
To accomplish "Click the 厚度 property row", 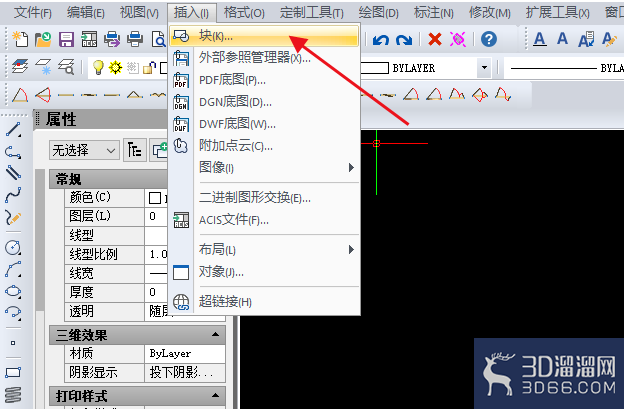I will (x=116, y=292).
